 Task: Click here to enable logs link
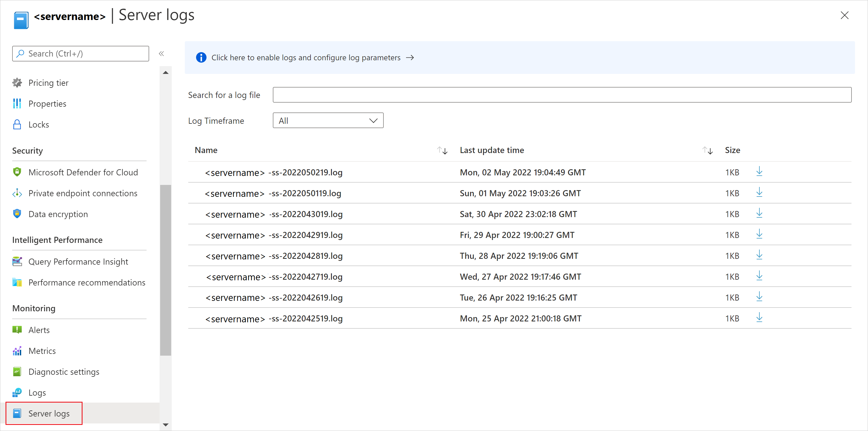[x=306, y=57]
